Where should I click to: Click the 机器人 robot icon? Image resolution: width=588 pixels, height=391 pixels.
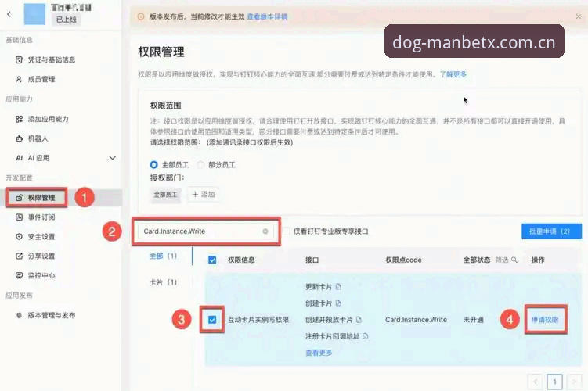pyautogui.click(x=19, y=138)
